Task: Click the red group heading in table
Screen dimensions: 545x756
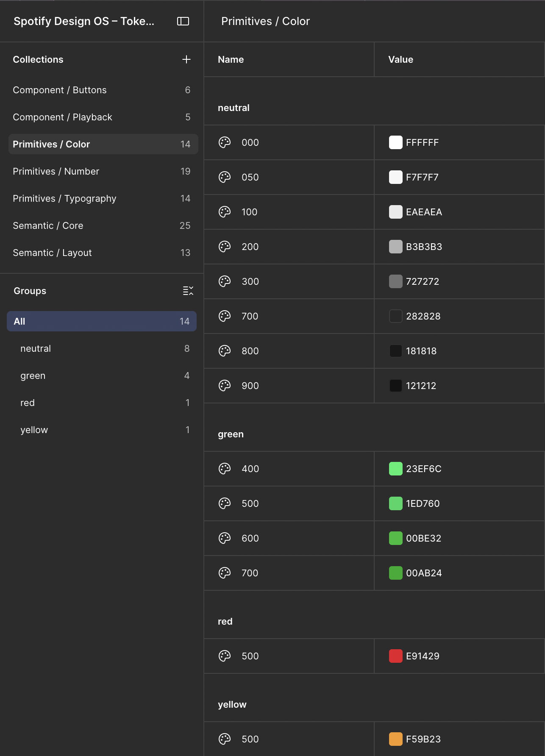Action: click(225, 621)
